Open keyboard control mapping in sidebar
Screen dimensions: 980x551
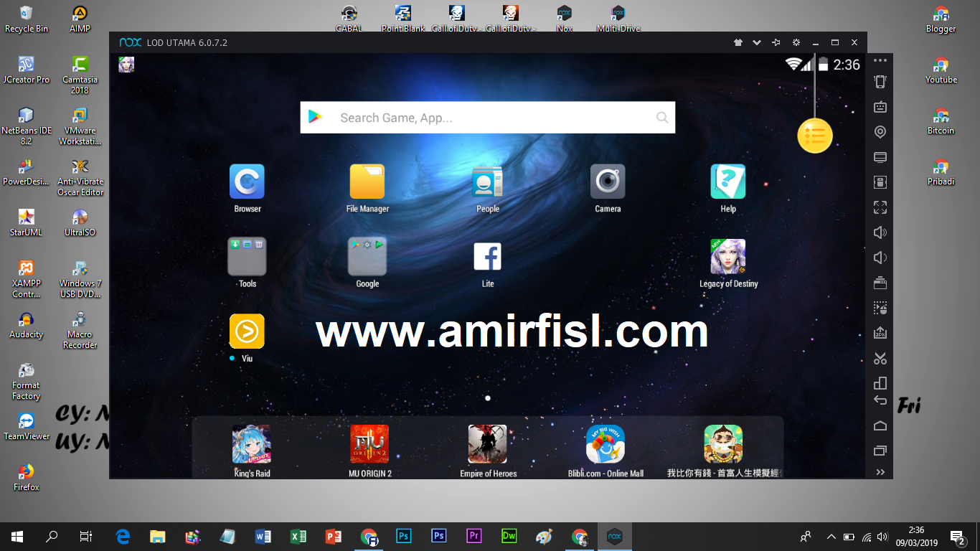point(880,107)
